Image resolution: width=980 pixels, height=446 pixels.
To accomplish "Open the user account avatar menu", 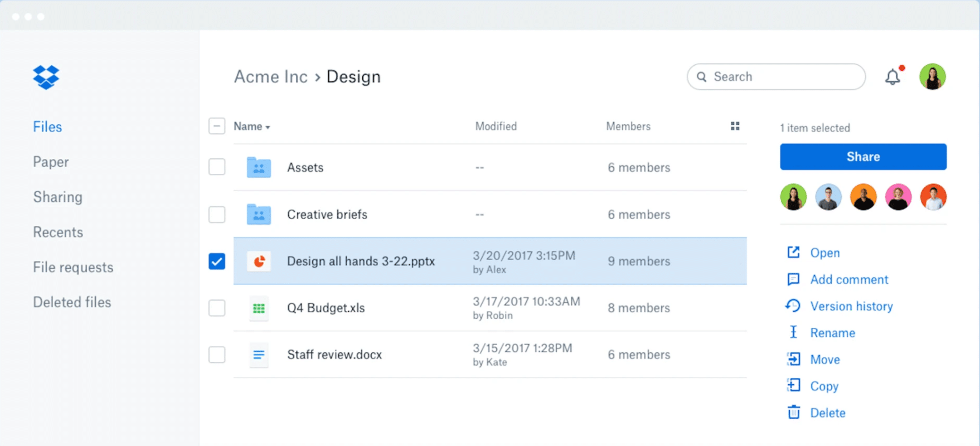I will pyautogui.click(x=932, y=77).
